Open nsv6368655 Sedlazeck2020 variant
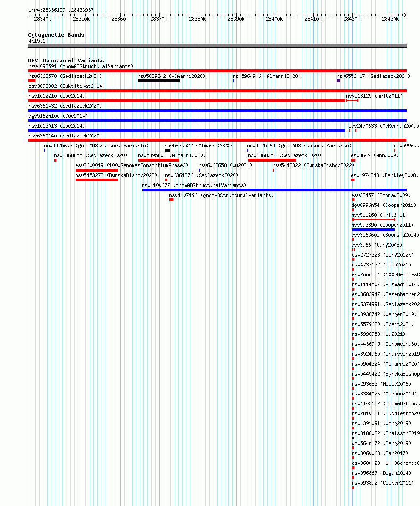The height and width of the screenshot is (506, 420). 91,155
